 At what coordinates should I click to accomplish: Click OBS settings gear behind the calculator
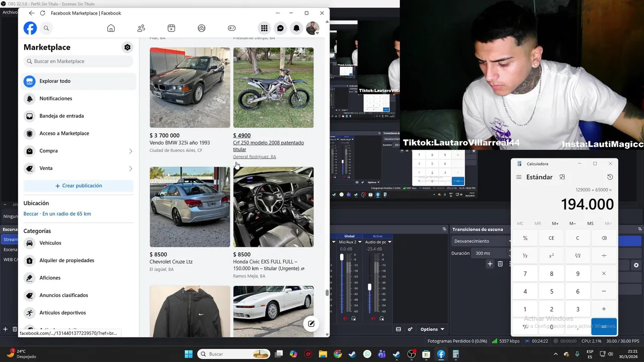point(636,265)
